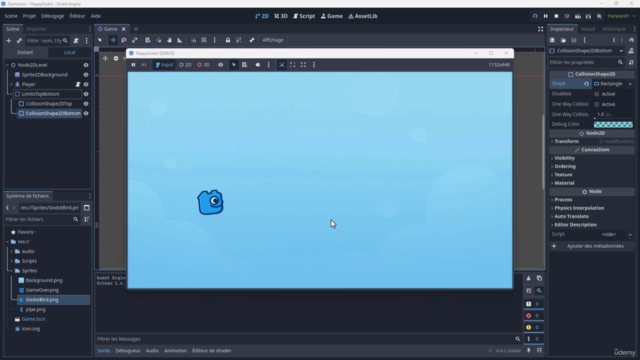Click Ajouter des métadonnées button

[x=591, y=246]
